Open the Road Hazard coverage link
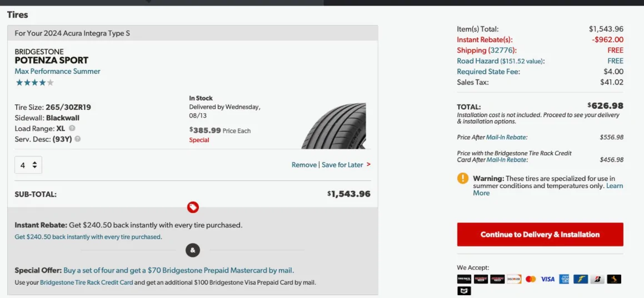 click(x=477, y=61)
